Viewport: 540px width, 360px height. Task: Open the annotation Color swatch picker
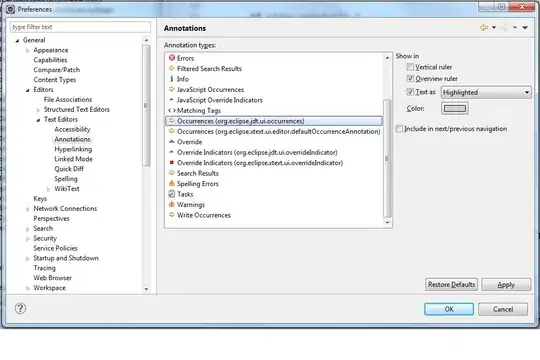click(455, 109)
